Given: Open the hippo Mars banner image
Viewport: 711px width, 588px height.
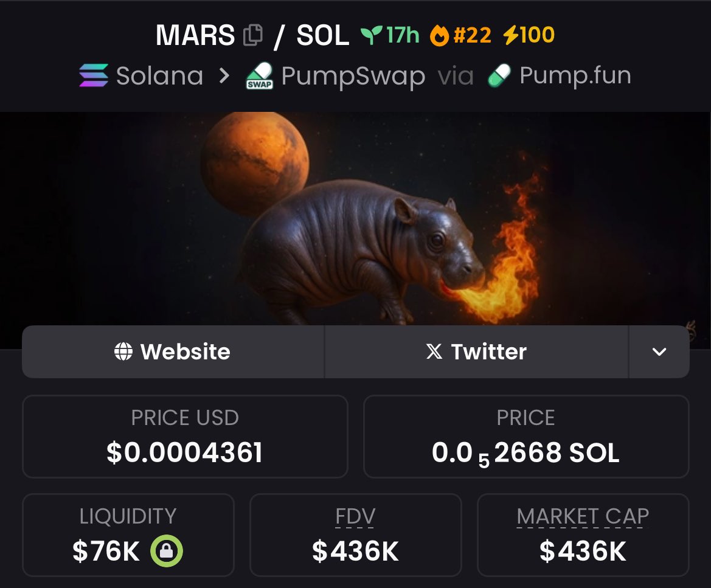Looking at the screenshot, I should (355, 218).
